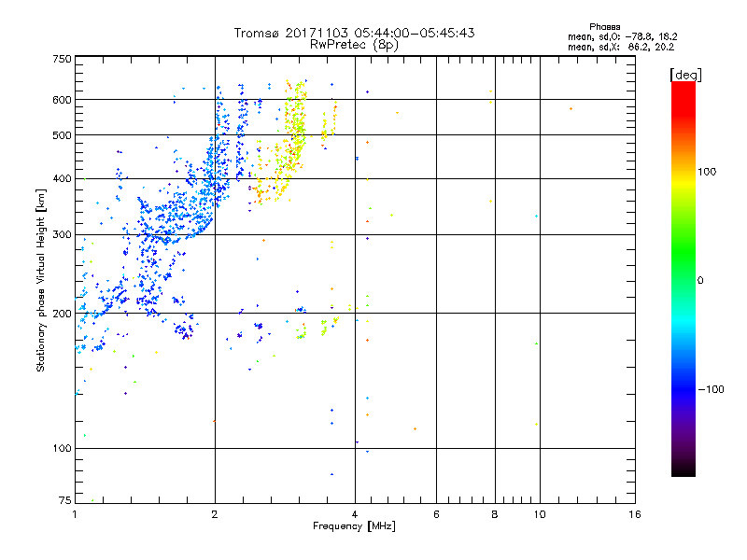
Task: Click the colorbar tick label "-100"
Action: point(711,389)
